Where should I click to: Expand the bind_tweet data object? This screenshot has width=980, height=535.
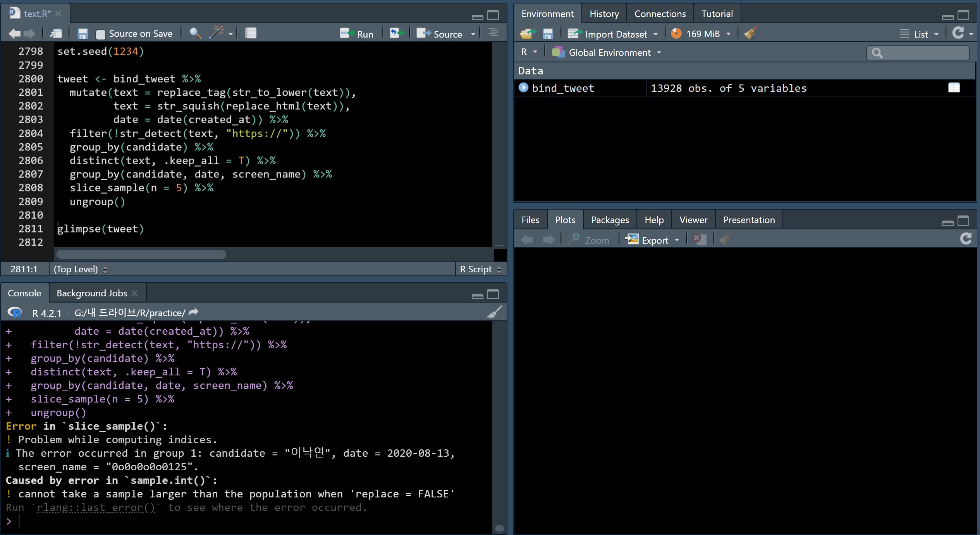click(x=523, y=88)
